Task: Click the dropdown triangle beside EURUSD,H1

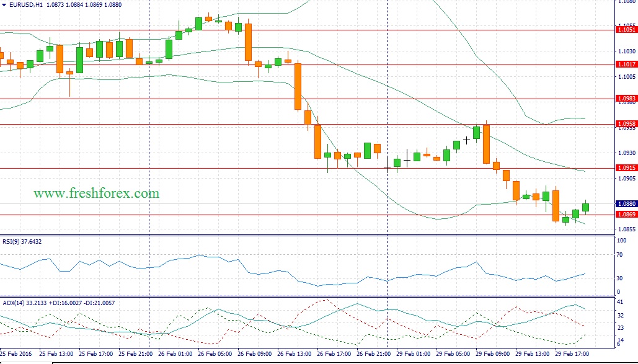Action: (x=4, y=4)
